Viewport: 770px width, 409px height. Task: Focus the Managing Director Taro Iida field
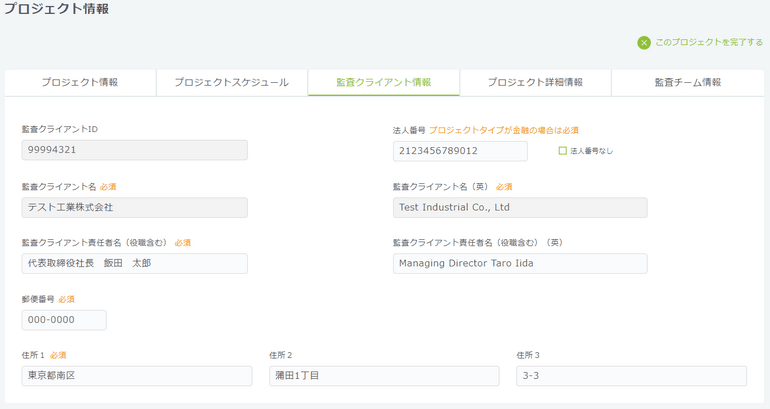click(519, 263)
